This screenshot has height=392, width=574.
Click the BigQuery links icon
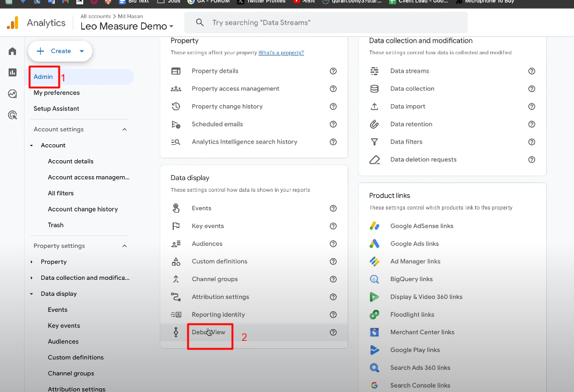(374, 279)
